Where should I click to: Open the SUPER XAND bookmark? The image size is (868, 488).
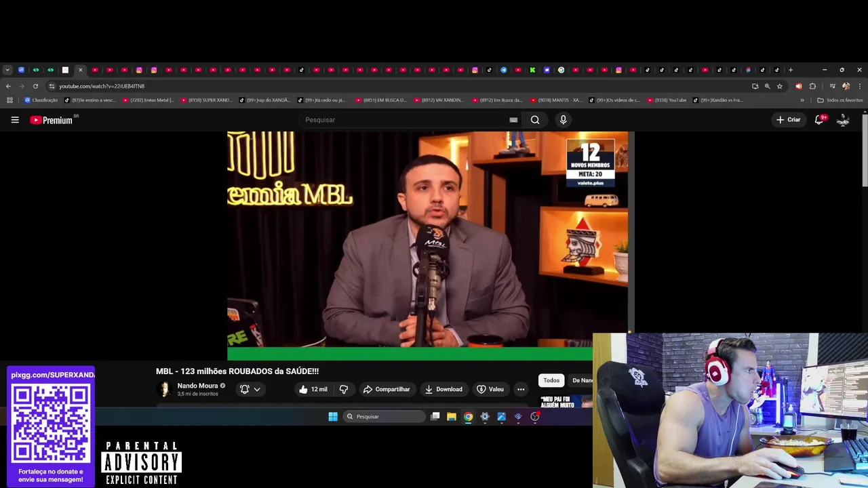206,100
